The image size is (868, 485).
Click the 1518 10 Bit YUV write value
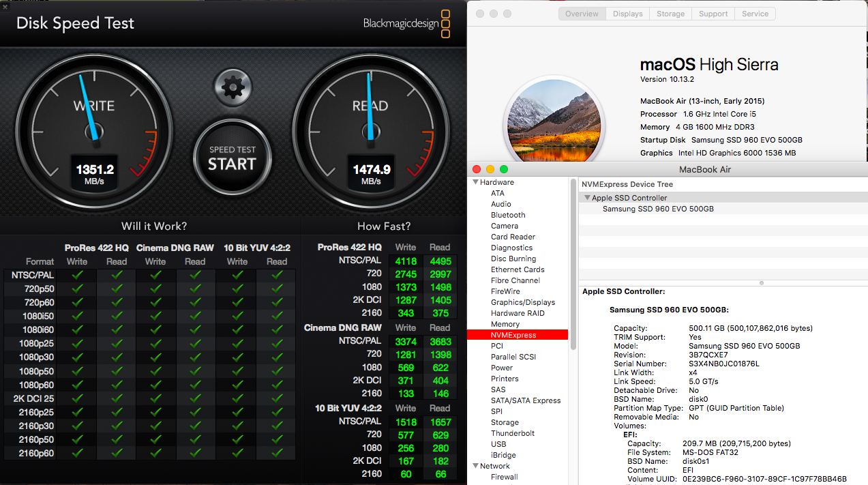[x=406, y=422]
